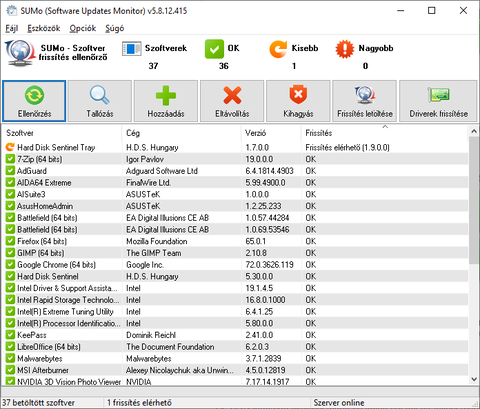The height and width of the screenshot is (409, 480).
Task: Open the Opciók menu
Action: pos(83,28)
